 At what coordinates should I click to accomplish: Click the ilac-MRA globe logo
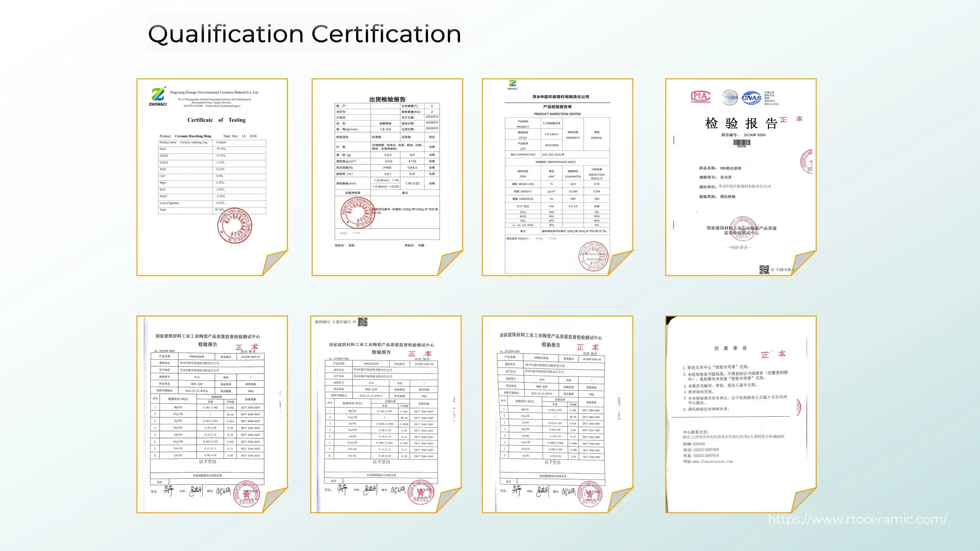(730, 98)
